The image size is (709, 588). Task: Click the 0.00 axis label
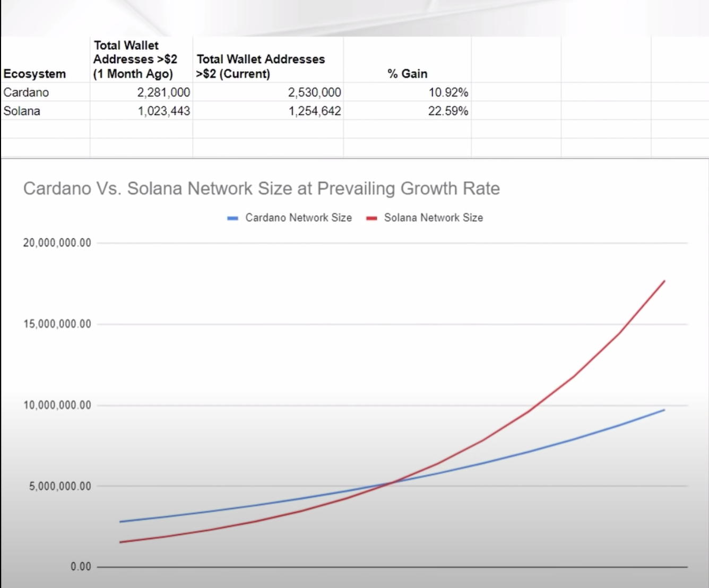tap(81, 567)
